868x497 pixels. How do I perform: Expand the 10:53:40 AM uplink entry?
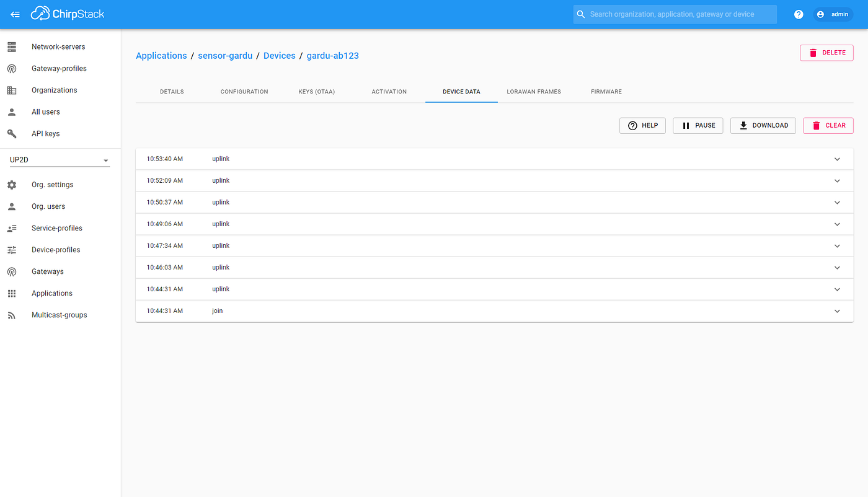click(837, 159)
